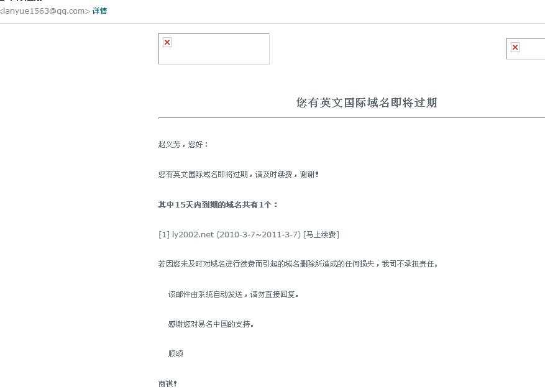Click the line 感谢您对易名中国的支持

[211, 324]
